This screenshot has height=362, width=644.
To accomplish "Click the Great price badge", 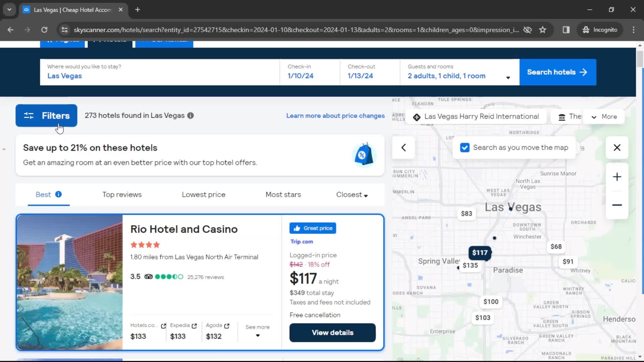I will pyautogui.click(x=313, y=228).
